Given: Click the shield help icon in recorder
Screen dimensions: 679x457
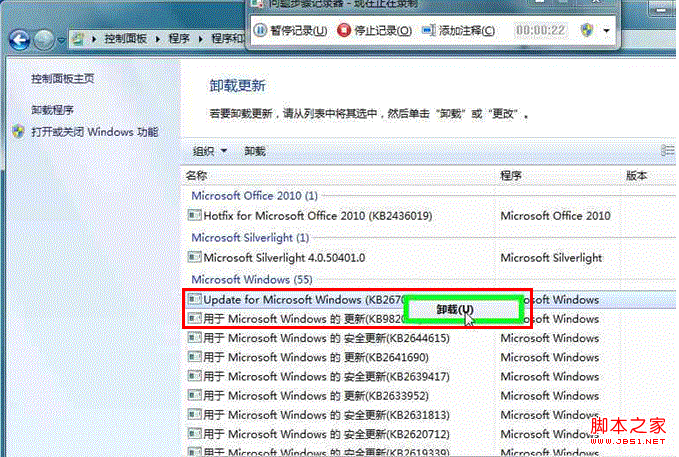Looking at the screenshot, I should point(587,30).
